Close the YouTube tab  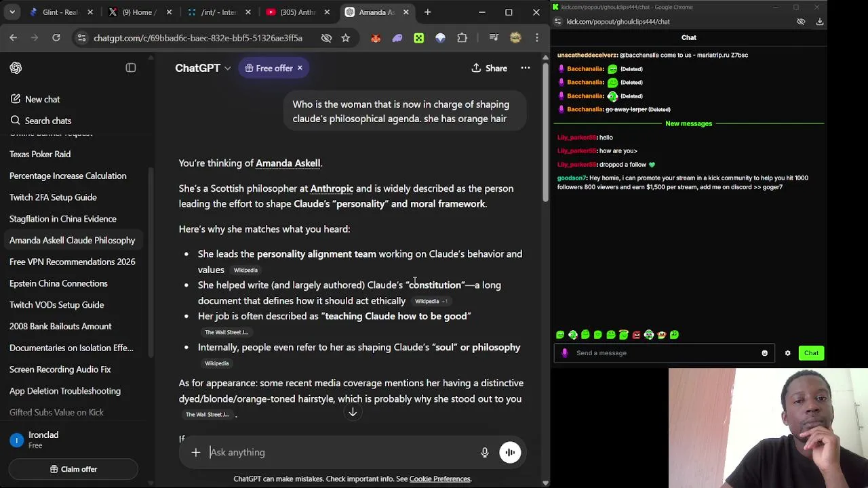coord(327,12)
